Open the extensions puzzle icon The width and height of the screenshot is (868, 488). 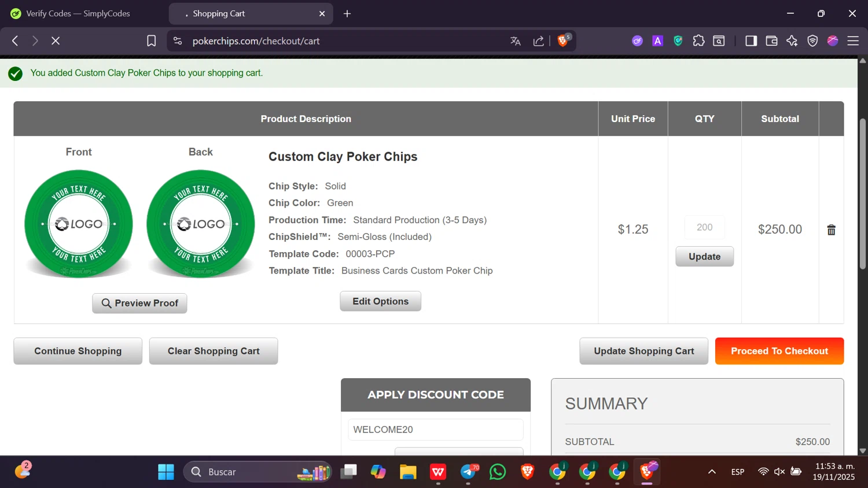(698, 40)
